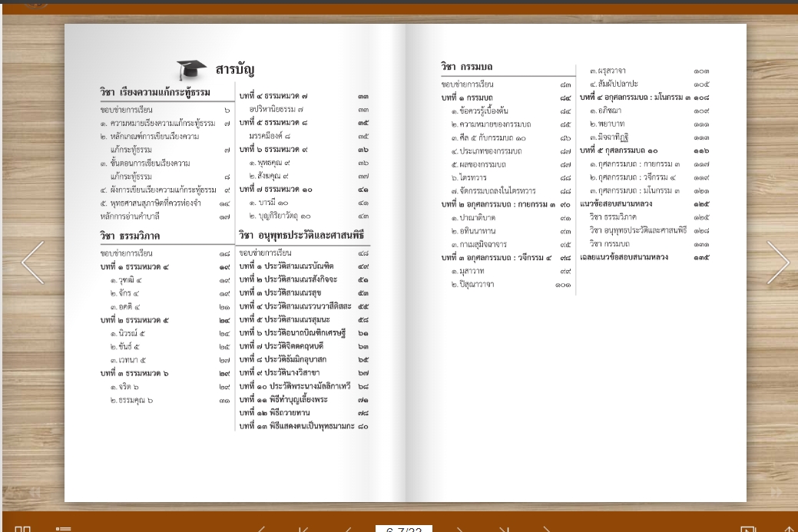Click the forward redo-style arrow in toolbar

click(x=547, y=530)
